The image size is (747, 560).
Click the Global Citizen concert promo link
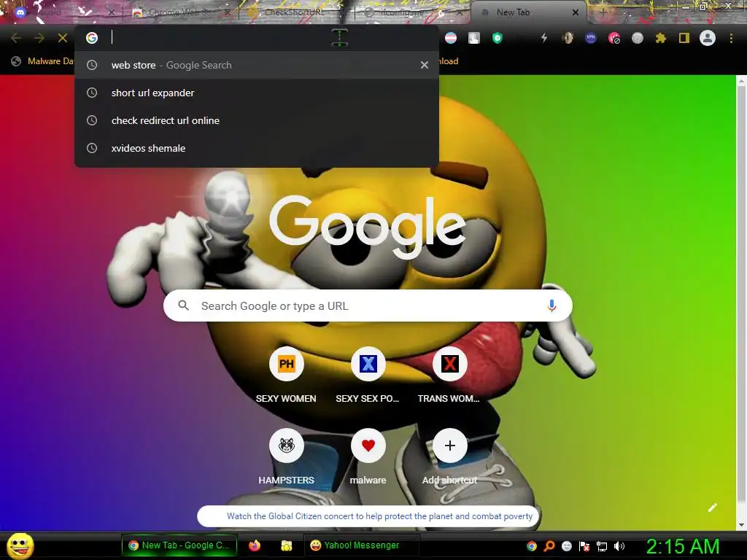(x=379, y=516)
